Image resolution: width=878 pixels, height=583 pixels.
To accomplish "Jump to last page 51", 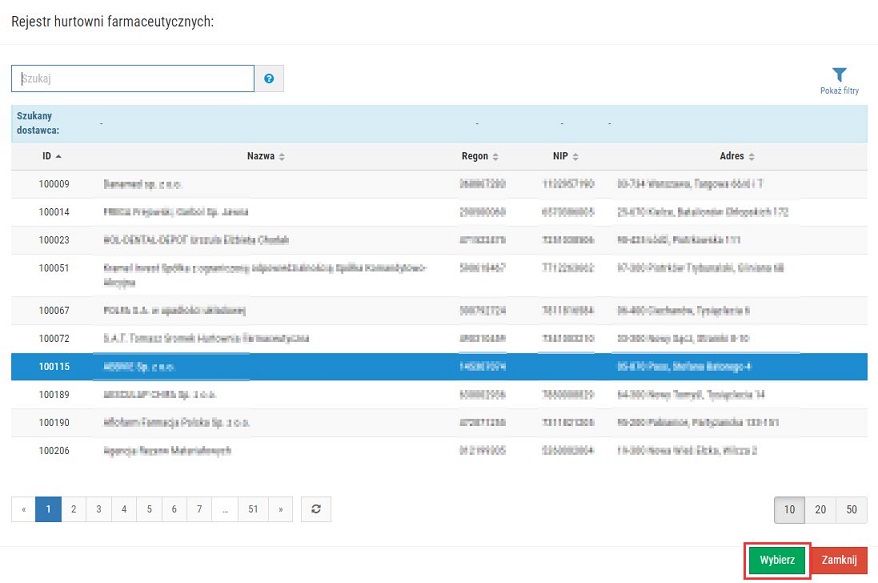I will coord(253,509).
